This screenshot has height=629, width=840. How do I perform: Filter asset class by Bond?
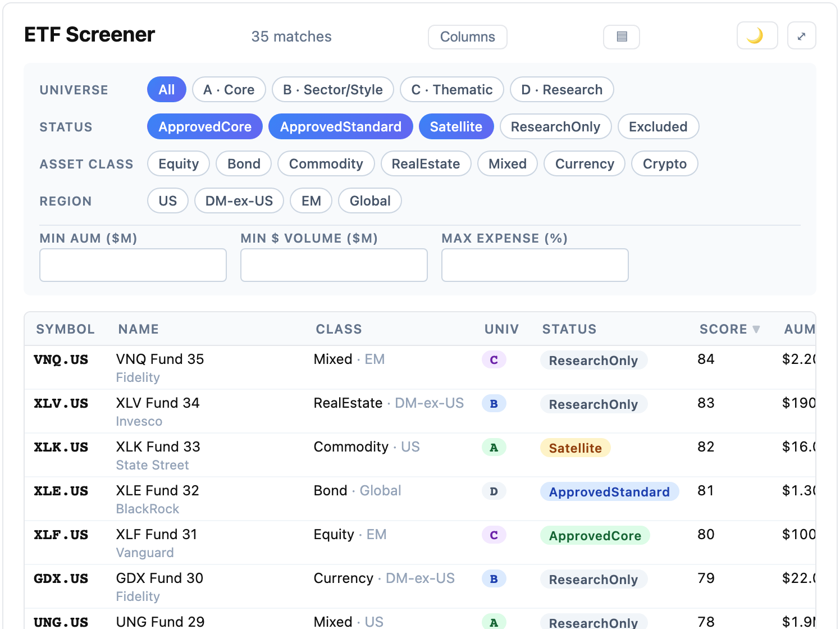244,163
